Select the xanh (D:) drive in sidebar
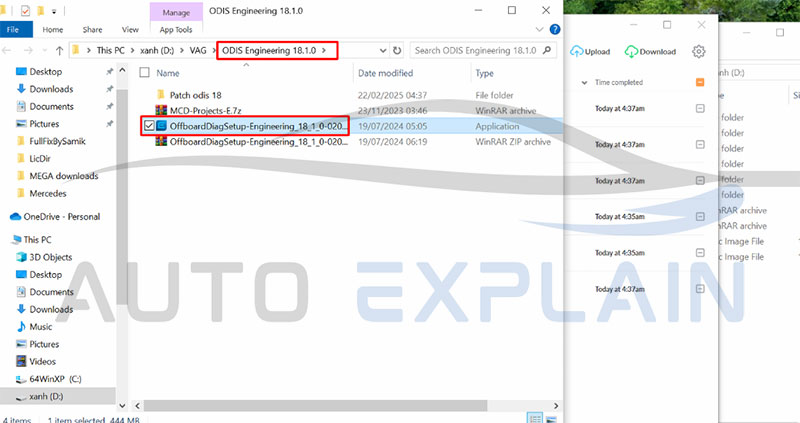 [46, 396]
